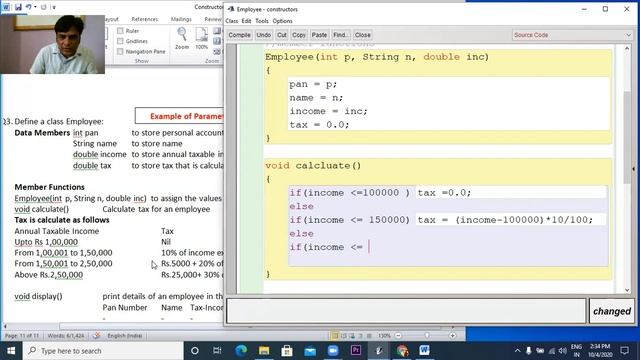Enable the Navigation Pane checkbox
The image size is (640, 360).
(x=120, y=51)
